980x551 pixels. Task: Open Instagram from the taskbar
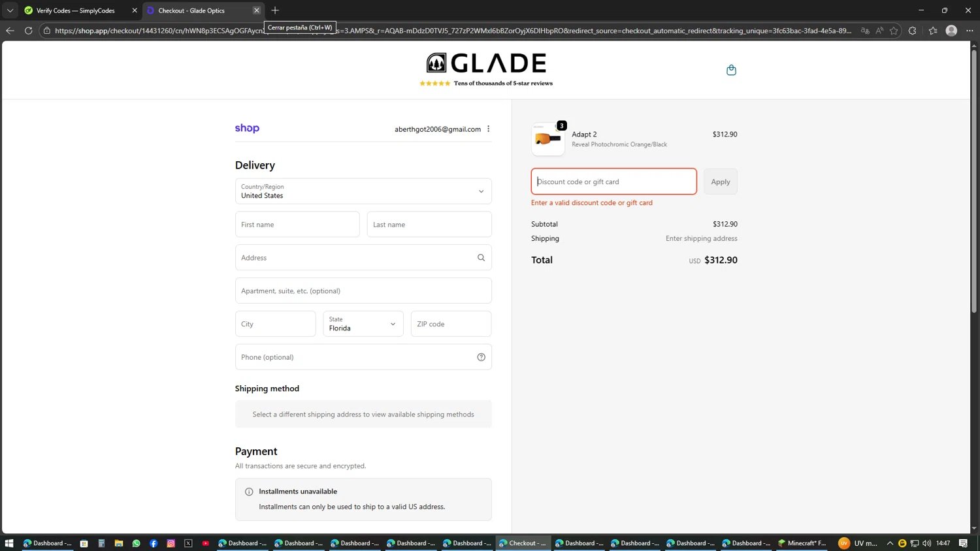pos(171,543)
